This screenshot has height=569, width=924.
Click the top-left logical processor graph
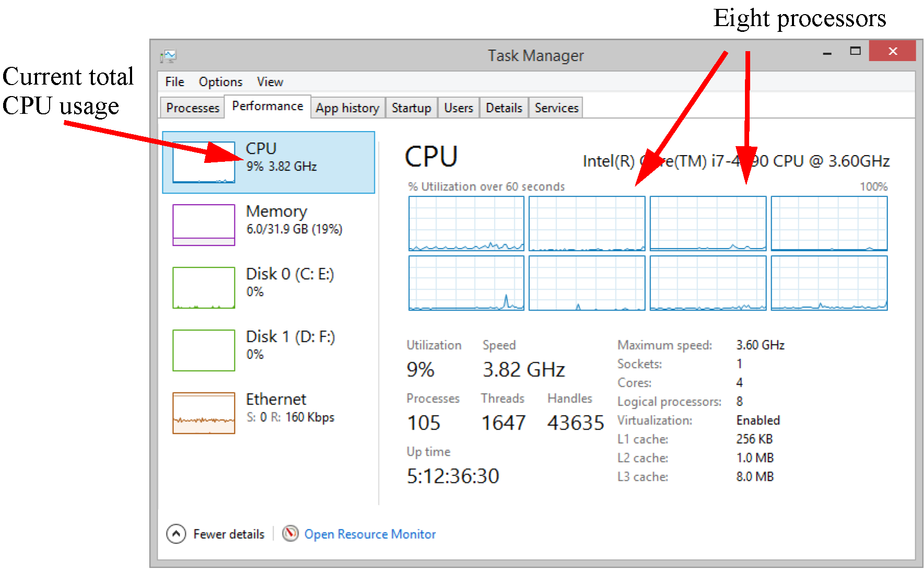[x=466, y=224]
